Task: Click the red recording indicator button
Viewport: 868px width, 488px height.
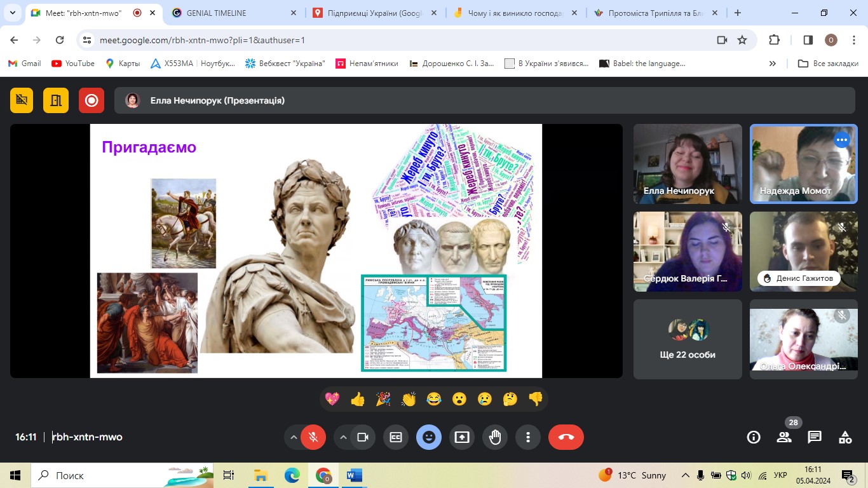Action: [92, 100]
